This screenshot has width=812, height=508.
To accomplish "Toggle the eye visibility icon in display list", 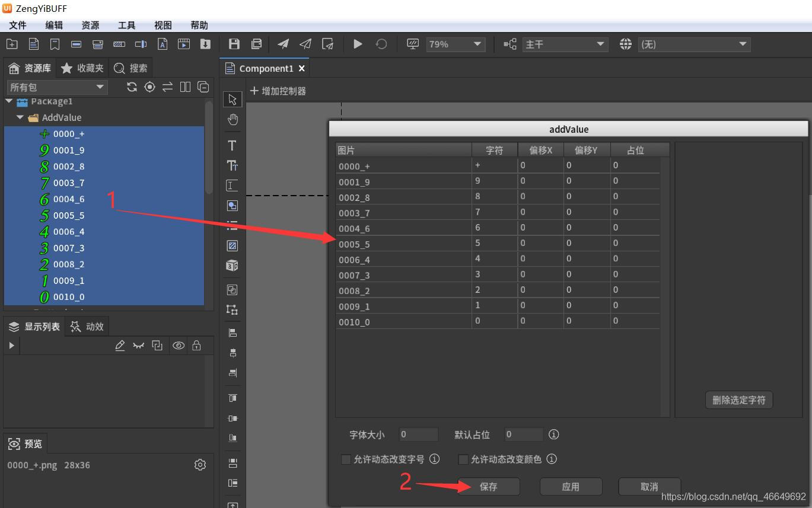I will [178, 346].
